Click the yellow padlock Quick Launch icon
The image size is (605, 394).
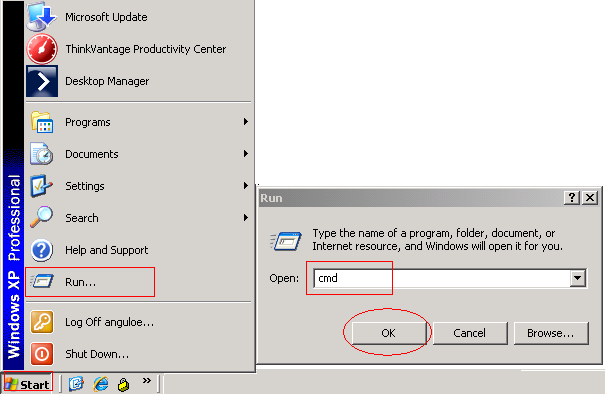(x=123, y=384)
